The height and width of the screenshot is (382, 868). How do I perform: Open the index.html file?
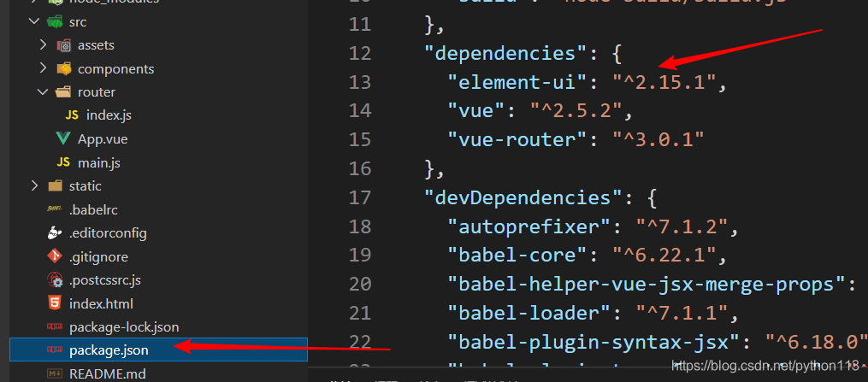pyautogui.click(x=101, y=303)
